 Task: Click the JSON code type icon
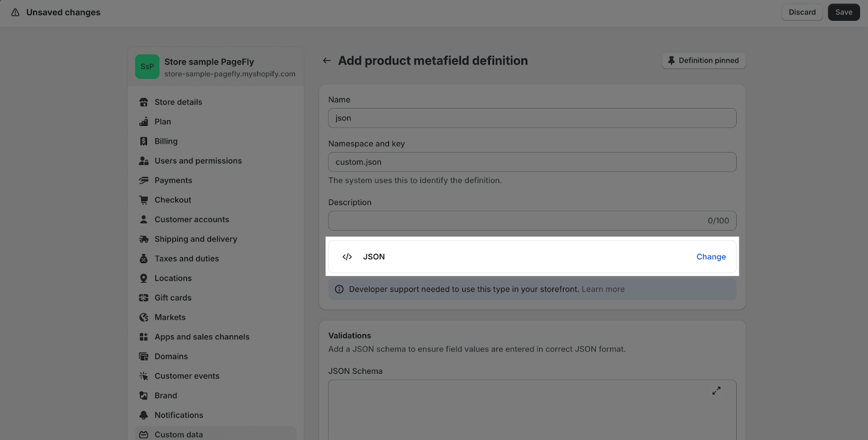click(347, 257)
